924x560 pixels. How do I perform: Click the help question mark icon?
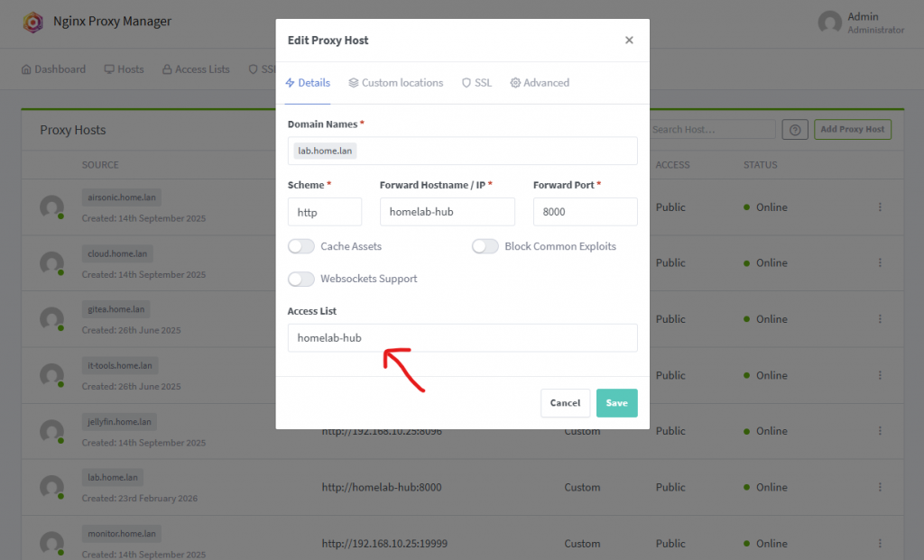tap(794, 130)
